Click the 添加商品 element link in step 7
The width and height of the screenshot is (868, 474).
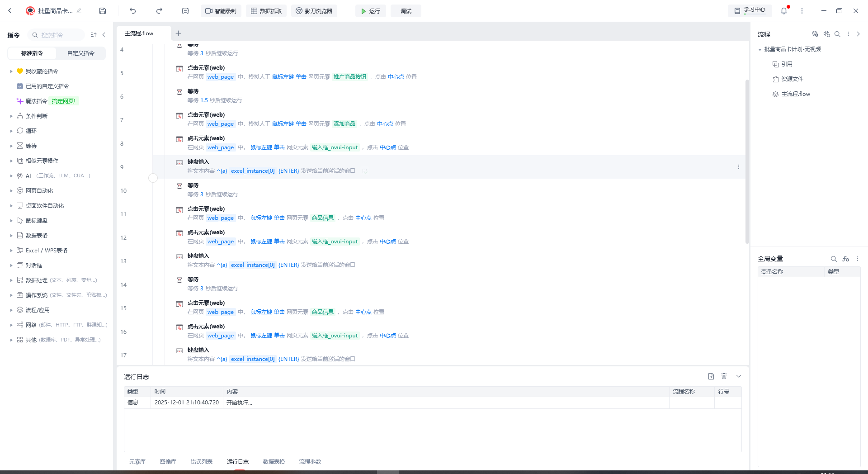344,124
